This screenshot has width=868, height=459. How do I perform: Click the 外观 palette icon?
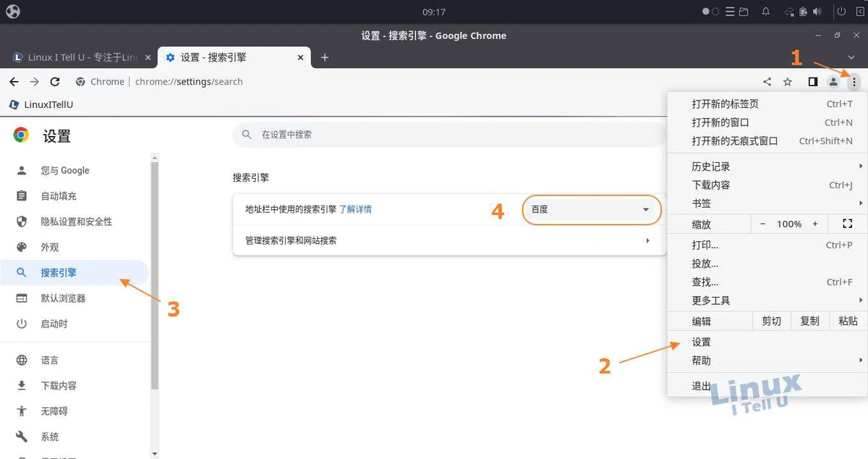(x=22, y=247)
